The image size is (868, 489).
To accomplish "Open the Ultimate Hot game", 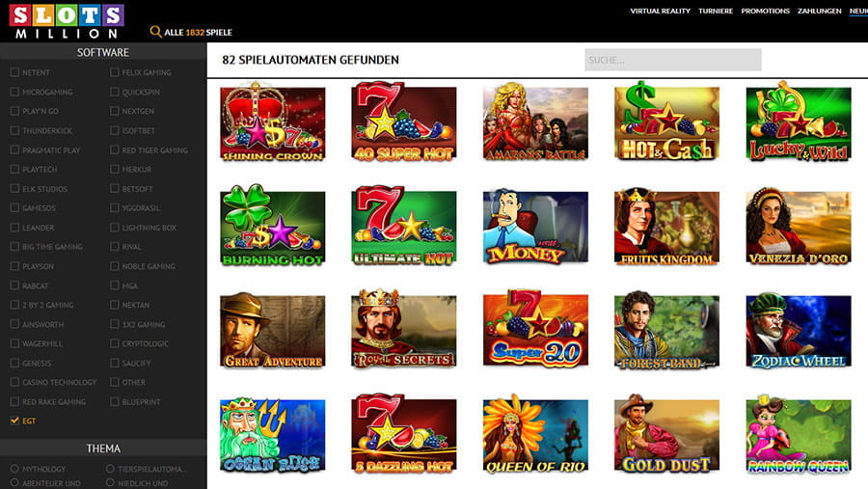I will [403, 226].
